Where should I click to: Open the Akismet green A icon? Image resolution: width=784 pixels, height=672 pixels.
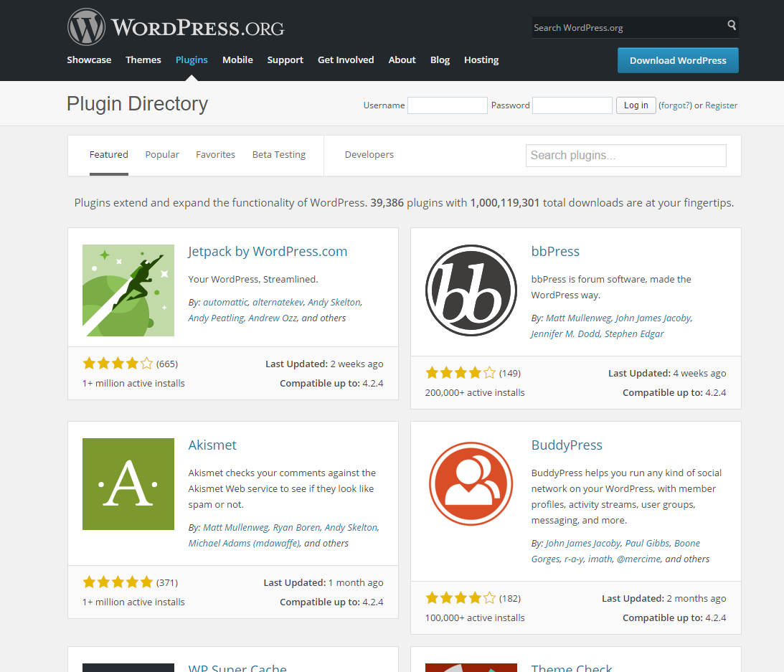[x=128, y=484]
